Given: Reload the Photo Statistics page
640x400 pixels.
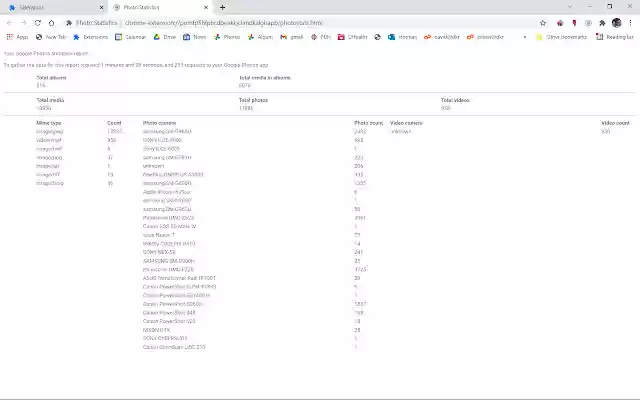Looking at the screenshot, I should 38,23.
